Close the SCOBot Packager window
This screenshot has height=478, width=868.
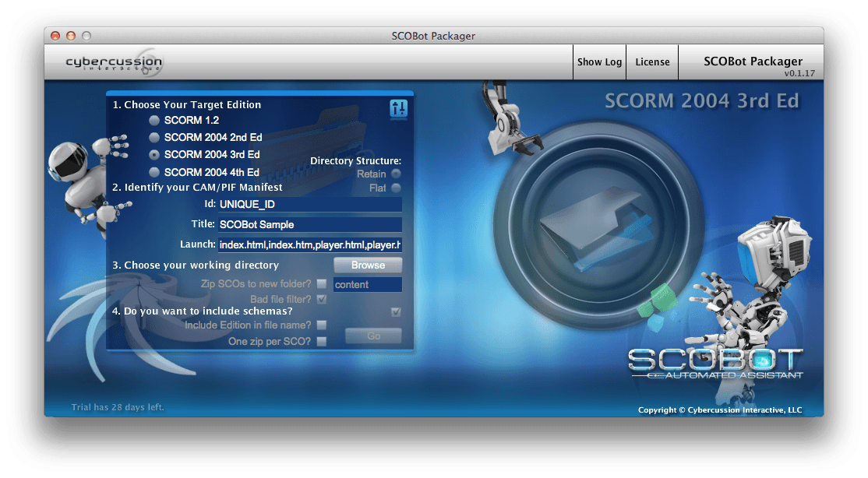pyautogui.click(x=55, y=36)
